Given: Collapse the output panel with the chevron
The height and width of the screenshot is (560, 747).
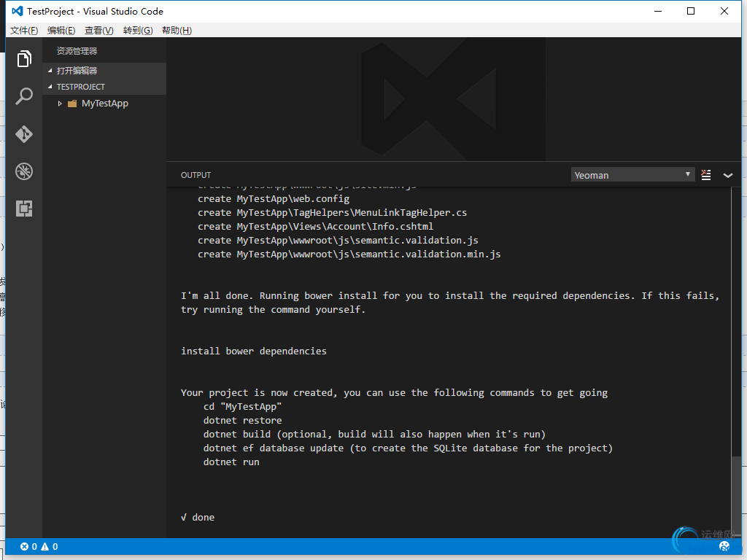Looking at the screenshot, I should coord(728,175).
